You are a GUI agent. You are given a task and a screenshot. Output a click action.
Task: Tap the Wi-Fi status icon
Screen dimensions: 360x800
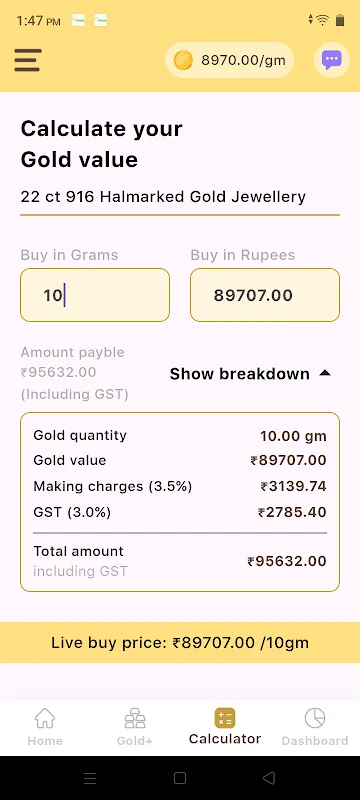coord(322,20)
